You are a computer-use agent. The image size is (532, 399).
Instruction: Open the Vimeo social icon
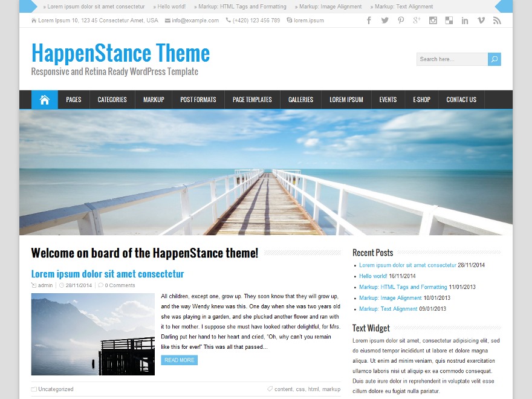[x=481, y=21]
